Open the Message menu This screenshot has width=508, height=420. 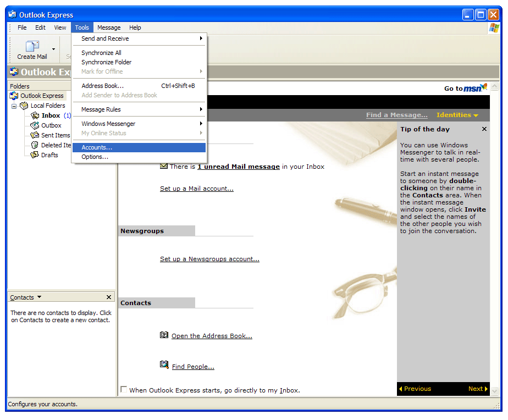pos(109,27)
